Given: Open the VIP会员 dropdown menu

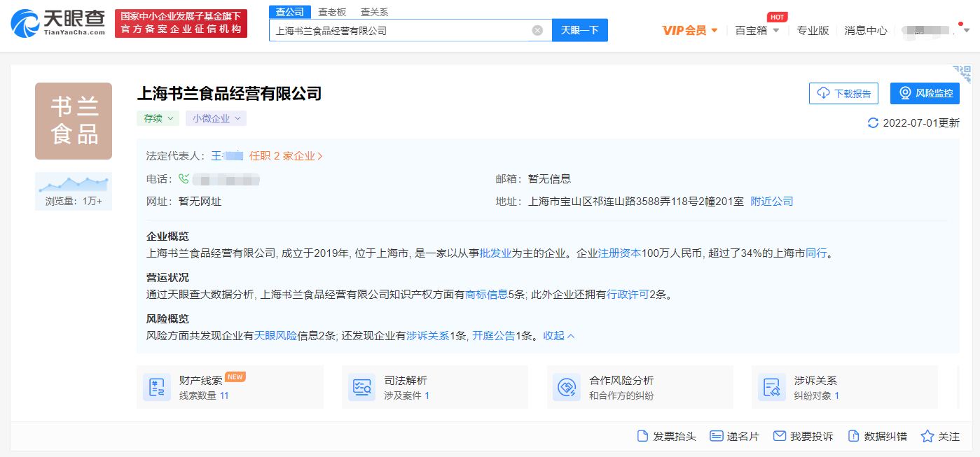Looking at the screenshot, I should (x=690, y=30).
